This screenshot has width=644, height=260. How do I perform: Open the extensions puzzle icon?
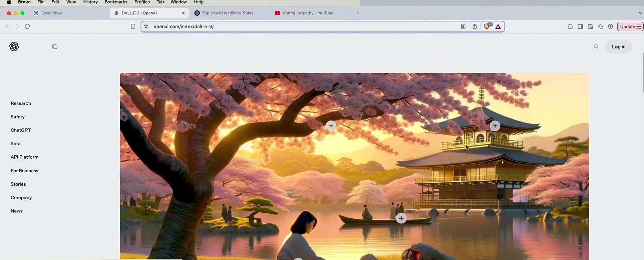570,27
